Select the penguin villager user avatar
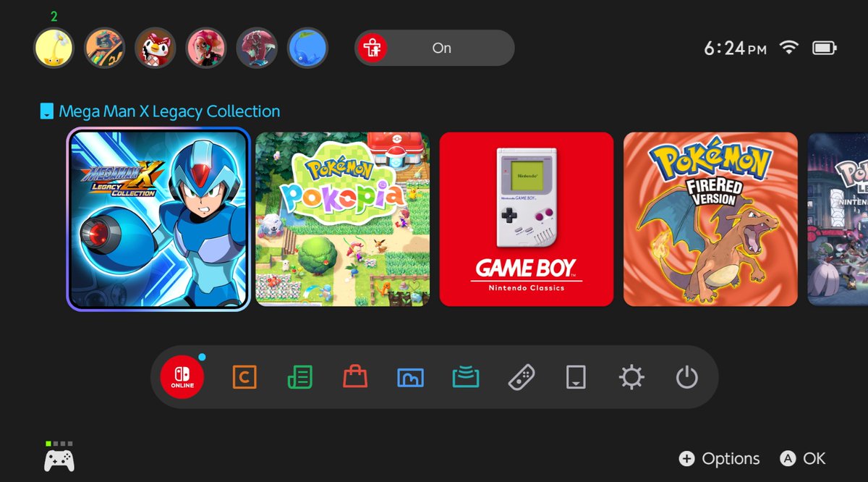868x482 pixels. click(x=156, y=48)
